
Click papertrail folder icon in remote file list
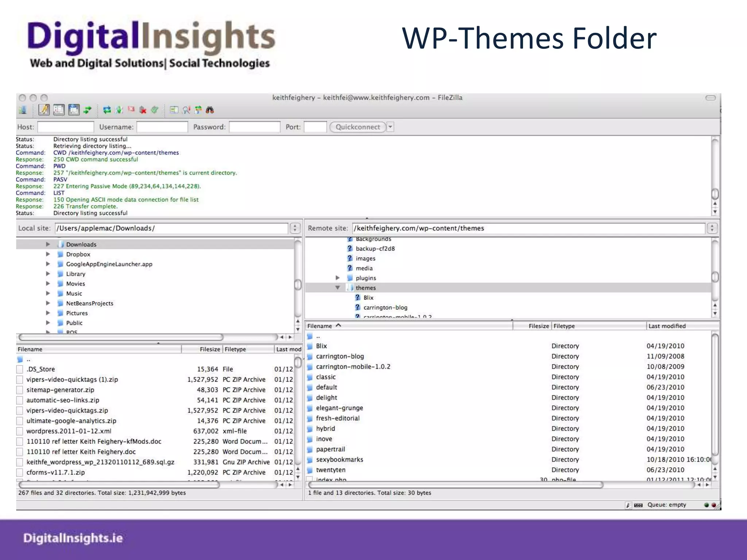310,450
